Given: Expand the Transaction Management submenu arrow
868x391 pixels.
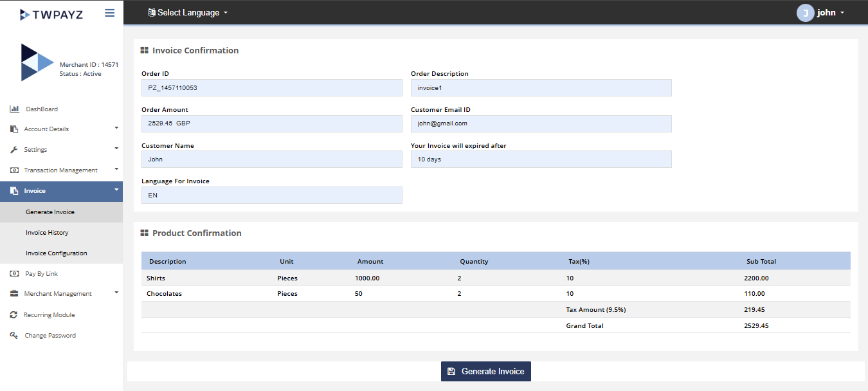Looking at the screenshot, I should (x=116, y=169).
